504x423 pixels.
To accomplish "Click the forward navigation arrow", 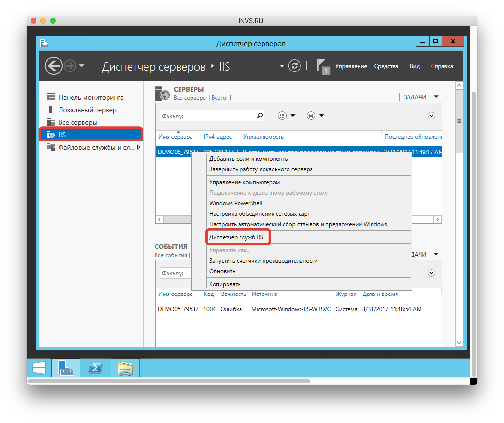I will 70,66.
